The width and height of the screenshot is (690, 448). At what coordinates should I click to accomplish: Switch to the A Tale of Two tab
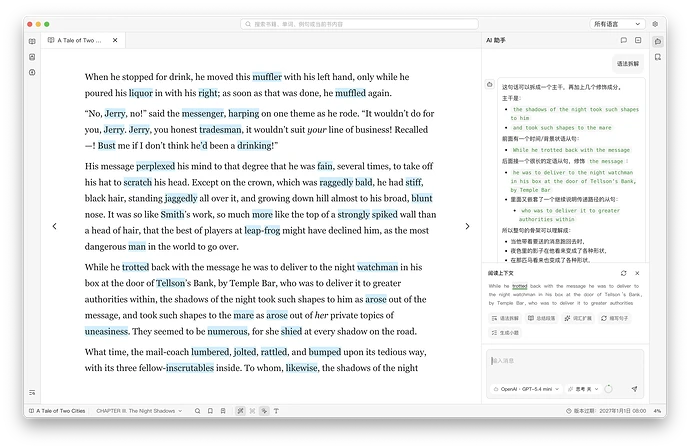[x=80, y=40]
